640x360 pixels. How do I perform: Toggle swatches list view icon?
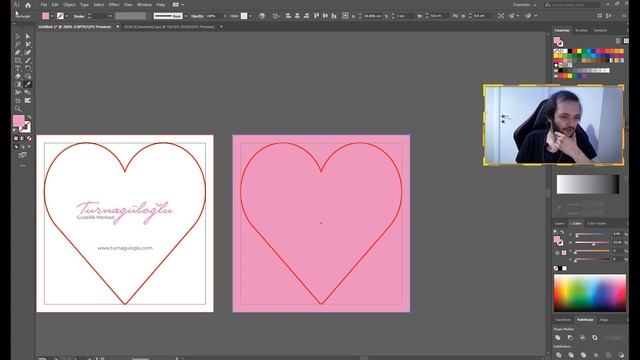point(618,40)
